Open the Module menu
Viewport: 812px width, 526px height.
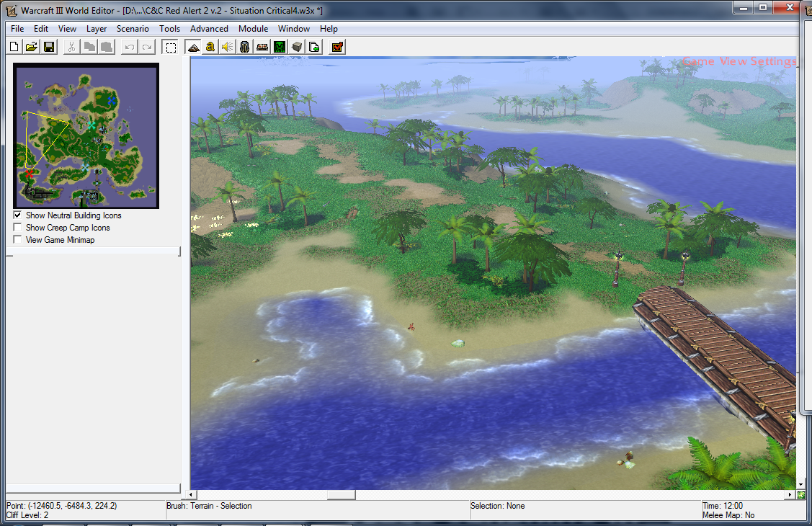pyautogui.click(x=253, y=29)
